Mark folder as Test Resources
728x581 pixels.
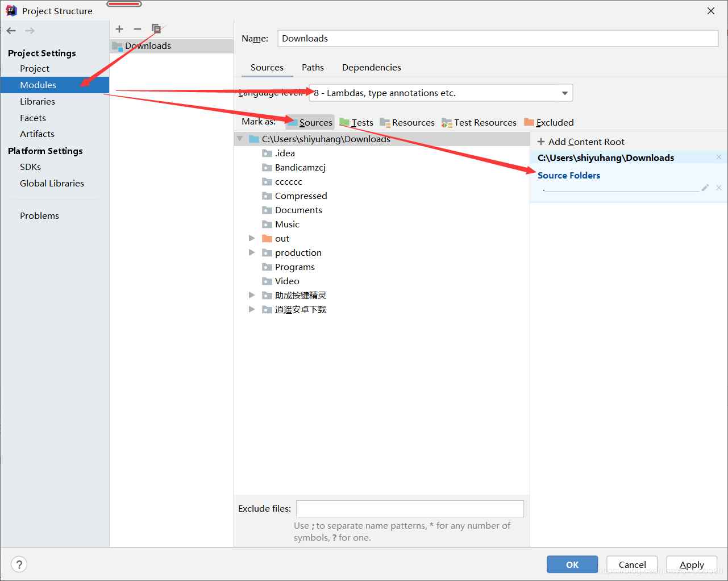[479, 122]
